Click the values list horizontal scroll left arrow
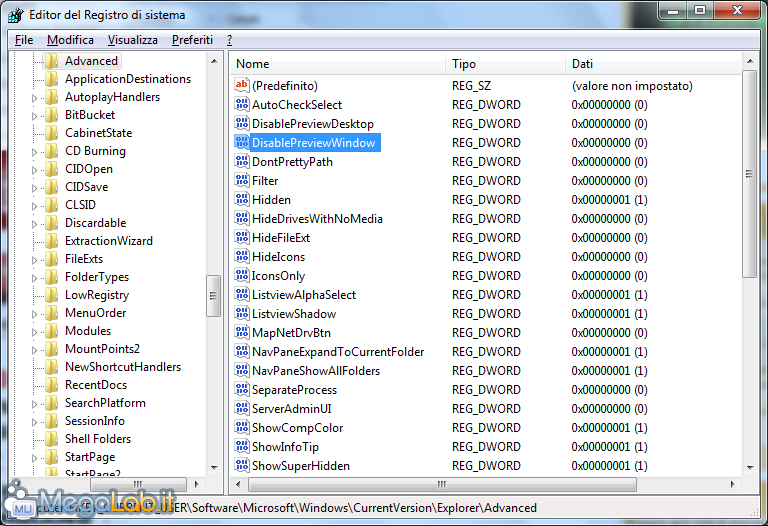 point(239,484)
